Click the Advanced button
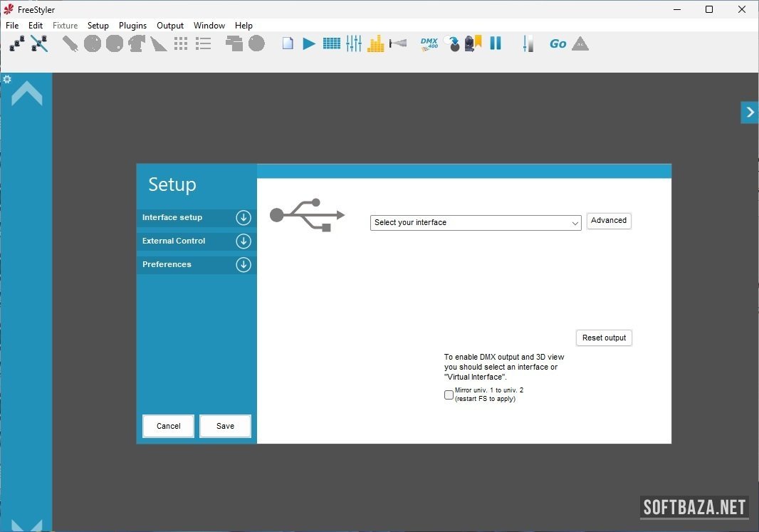Image resolution: width=759 pixels, height=532 pixels. [609, 221]
